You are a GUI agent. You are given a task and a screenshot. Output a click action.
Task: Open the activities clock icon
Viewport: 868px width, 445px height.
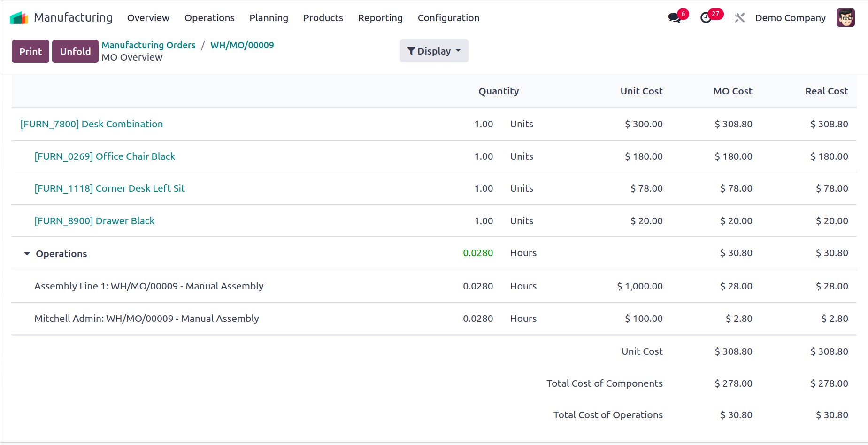[706, 18]
